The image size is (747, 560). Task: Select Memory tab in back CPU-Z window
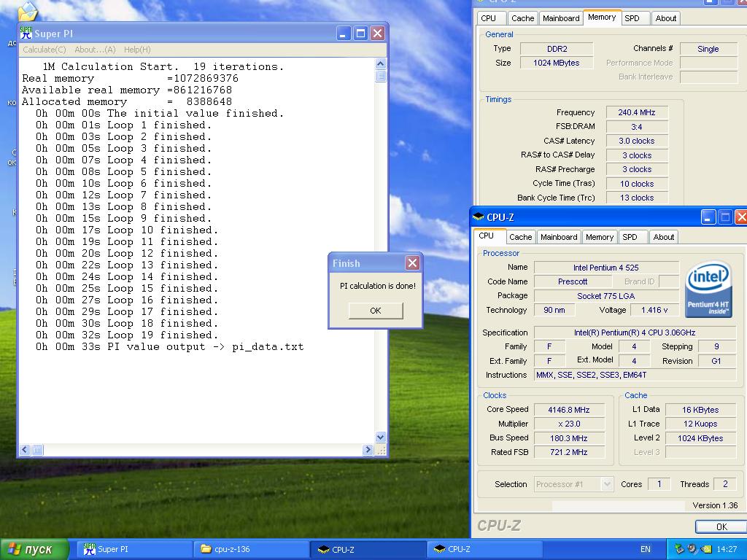coord(602,17)
